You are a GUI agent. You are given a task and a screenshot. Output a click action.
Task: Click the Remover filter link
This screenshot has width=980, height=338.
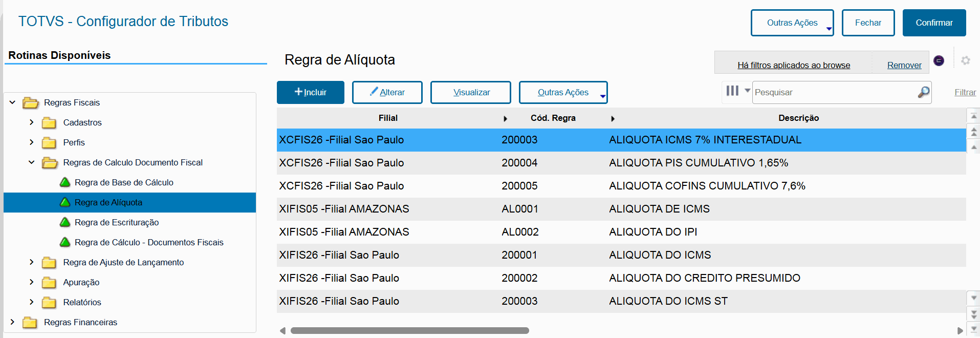coord(904,65)
